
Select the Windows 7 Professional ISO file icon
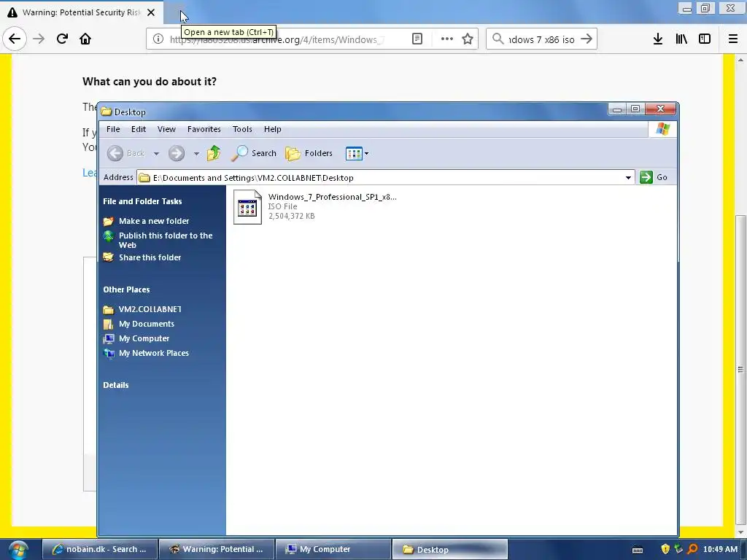pyautogui.click(x=248, y=207)
